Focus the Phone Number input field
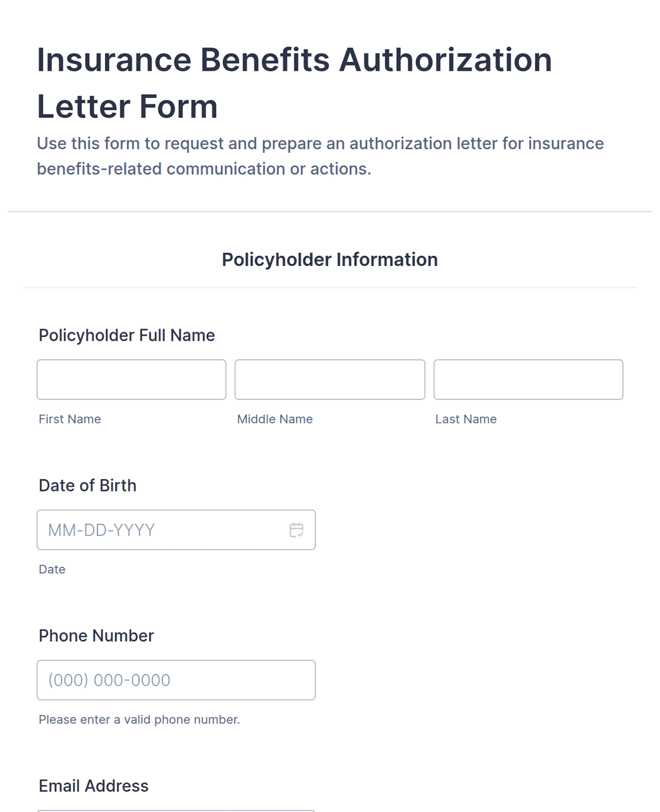 [x=176, y=680]
